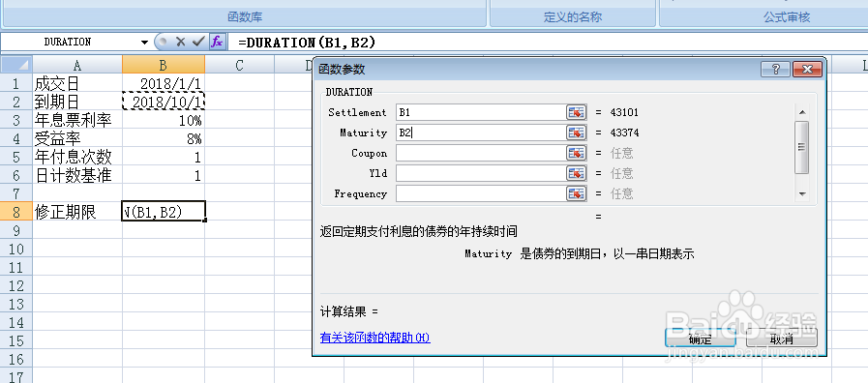Image resolution: width=868 pixels, height=383 pixels.
Task: Click the Coupon input field
Action: click(x=481, y=154)
